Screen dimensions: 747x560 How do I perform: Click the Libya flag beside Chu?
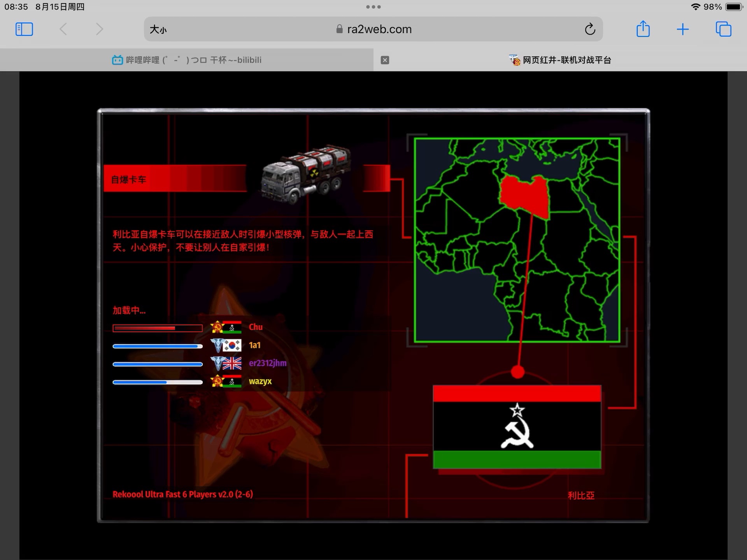point(232,327)
